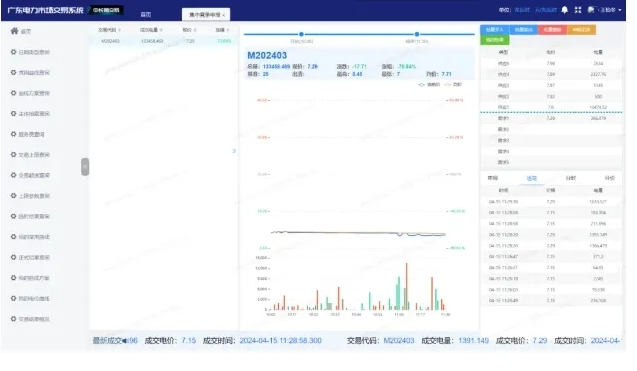Click the start-time handle on the time slider
637x371 pixels.
coord(301,34)
